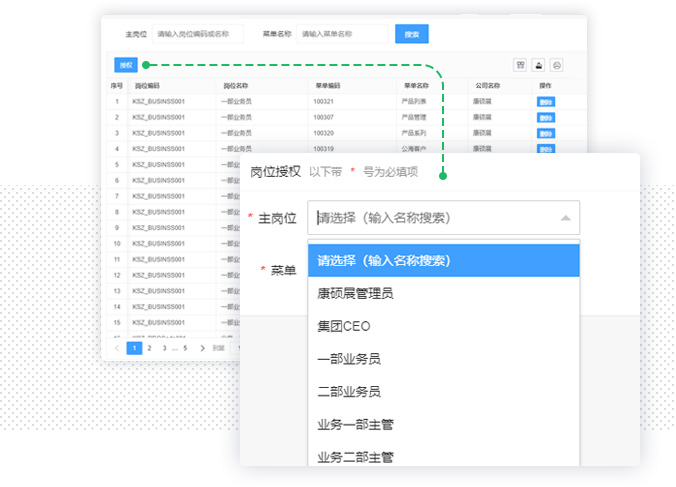
Task: Click the next page arrow in pagination
Action: pyautogui.click(x=203, y=348)
